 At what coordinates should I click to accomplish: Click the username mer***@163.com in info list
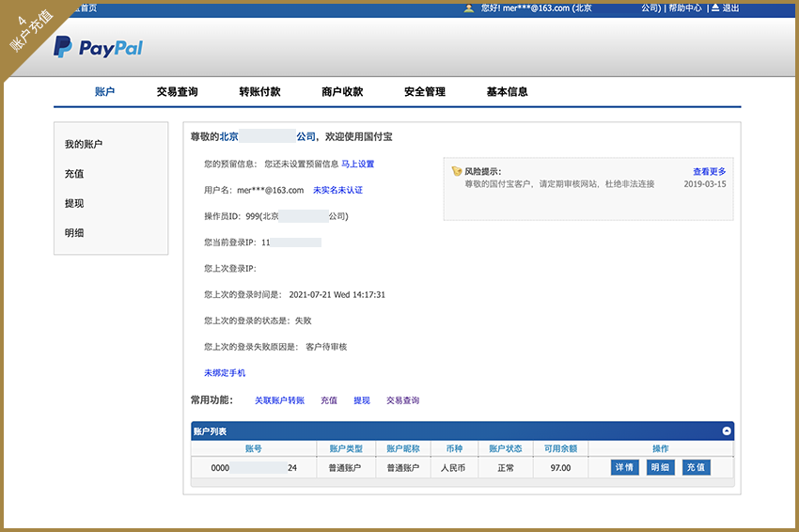(270, 190)
